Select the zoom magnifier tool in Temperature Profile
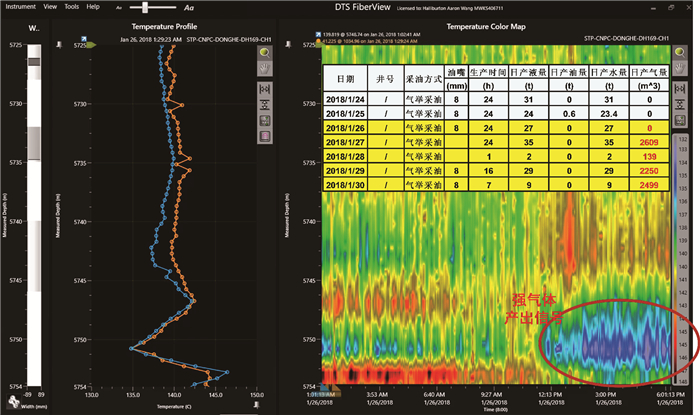 point(266,50)
